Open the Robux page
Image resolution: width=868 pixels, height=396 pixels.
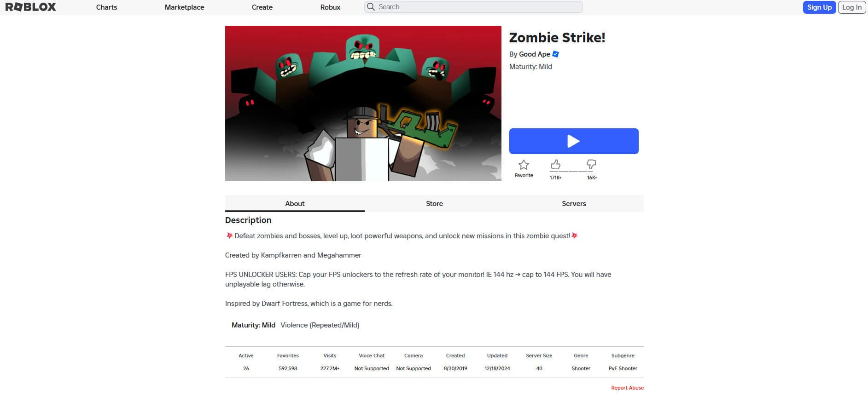[x=330, y=7]
